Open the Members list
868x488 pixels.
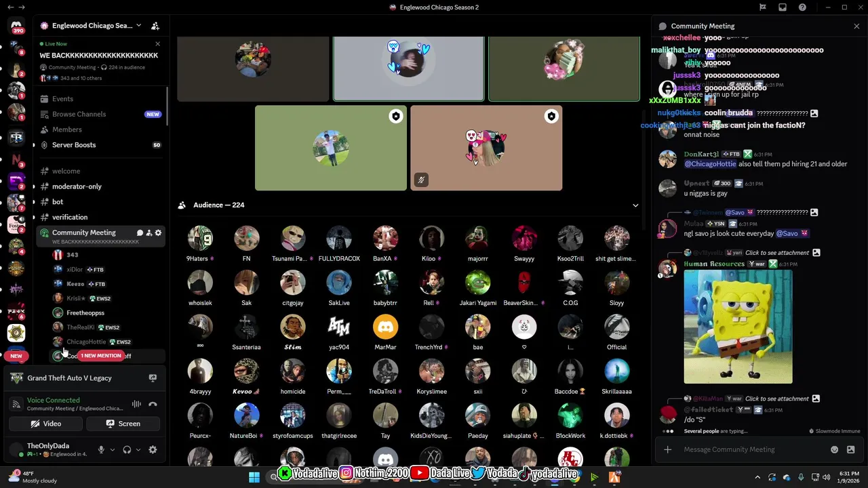[100, 129]
